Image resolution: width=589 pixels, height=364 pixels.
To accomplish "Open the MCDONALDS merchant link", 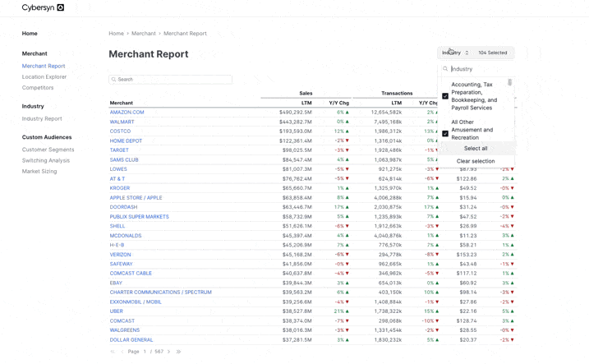I will coord(126,236).
